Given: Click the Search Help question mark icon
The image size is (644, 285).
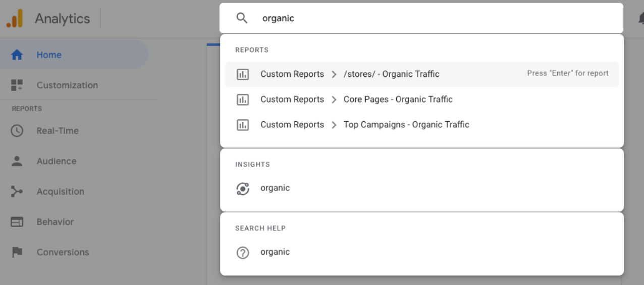Looking at the screenshot, I should (243, 252).
